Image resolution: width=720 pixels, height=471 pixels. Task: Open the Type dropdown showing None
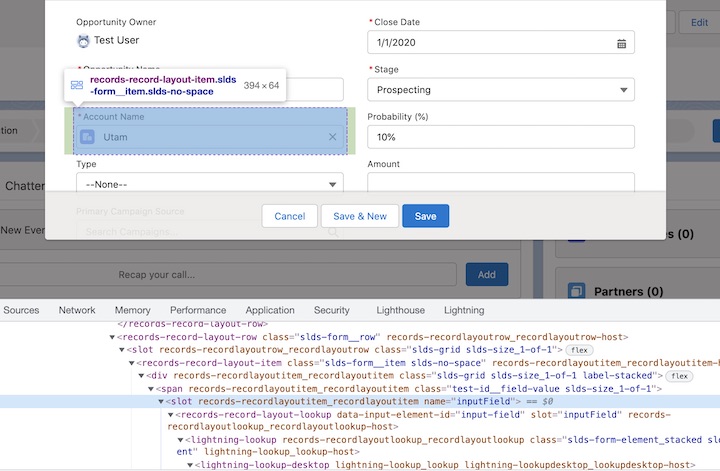(x=210, y=184)
